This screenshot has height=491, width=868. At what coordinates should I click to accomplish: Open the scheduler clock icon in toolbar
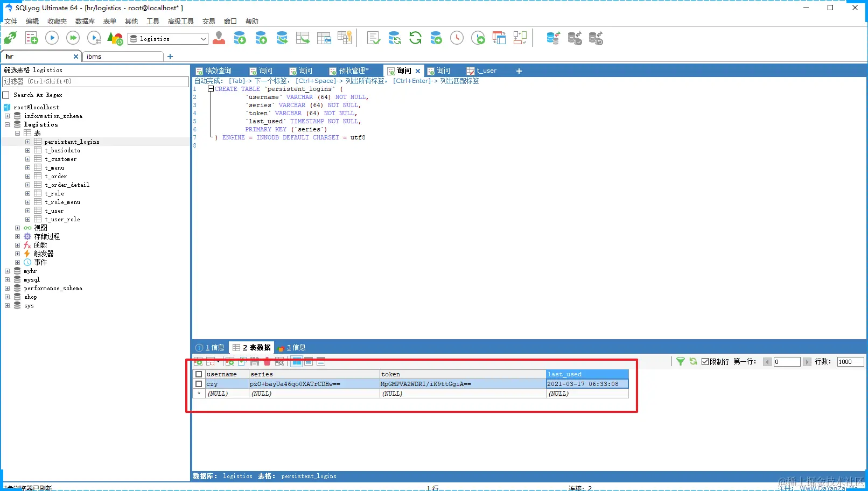(457, 38)
